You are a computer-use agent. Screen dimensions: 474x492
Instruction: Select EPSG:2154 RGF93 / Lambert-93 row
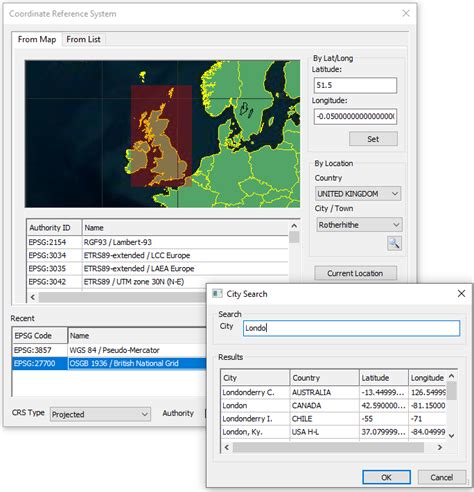pyautogui.click(x=158, y=242)
